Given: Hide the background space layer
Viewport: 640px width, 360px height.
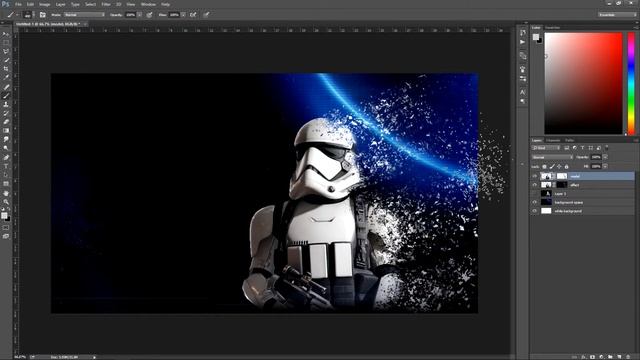Looking at the screenshot, I should click(535, 202).
